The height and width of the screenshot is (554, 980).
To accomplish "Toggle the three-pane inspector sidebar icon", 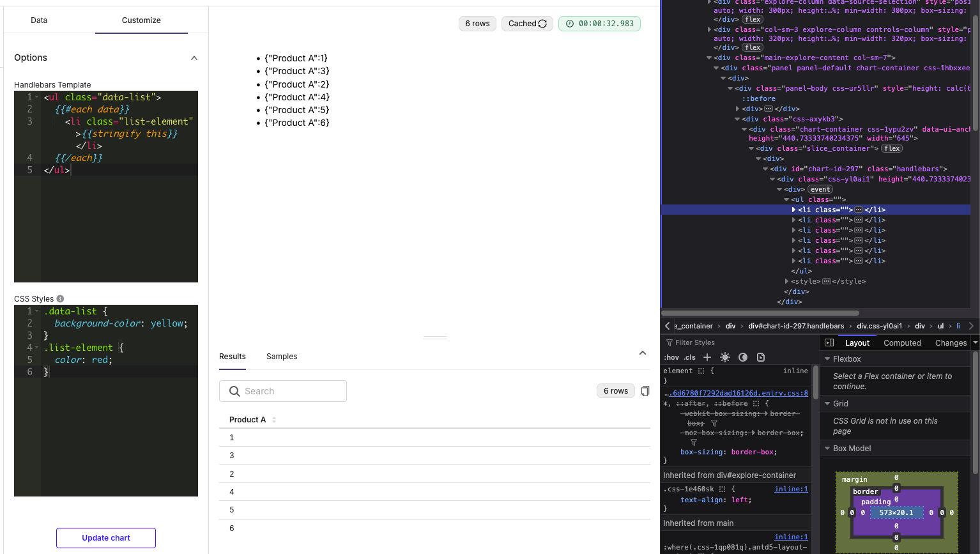I will (x=829, y=342).
